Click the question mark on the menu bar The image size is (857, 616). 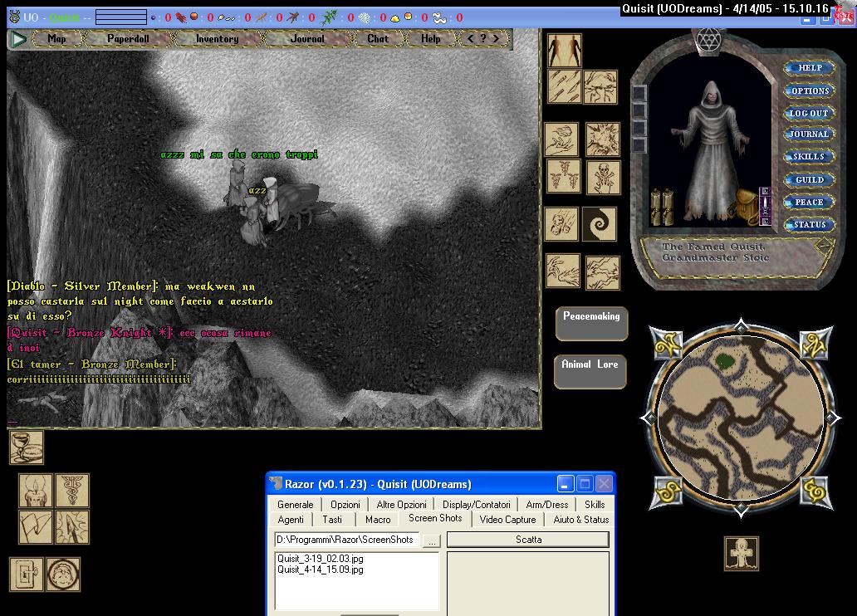click(483, 39)
